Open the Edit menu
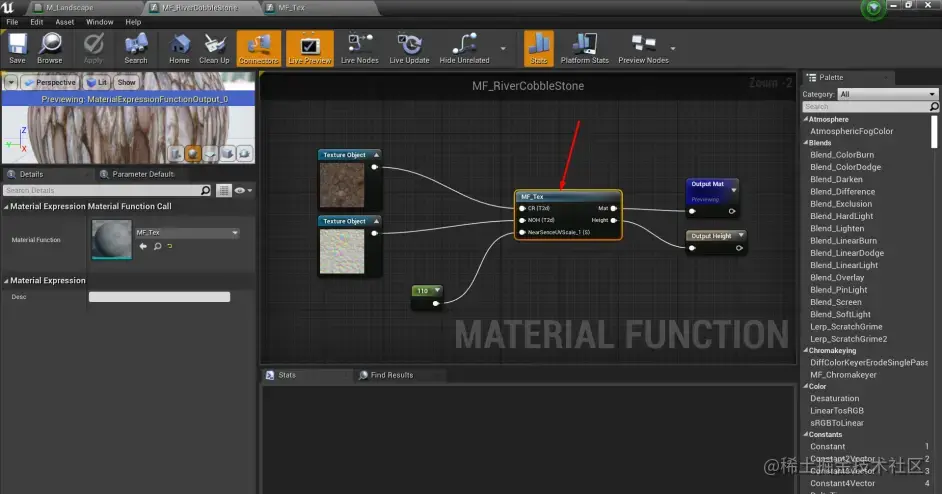942x494 pixels. 37,22
